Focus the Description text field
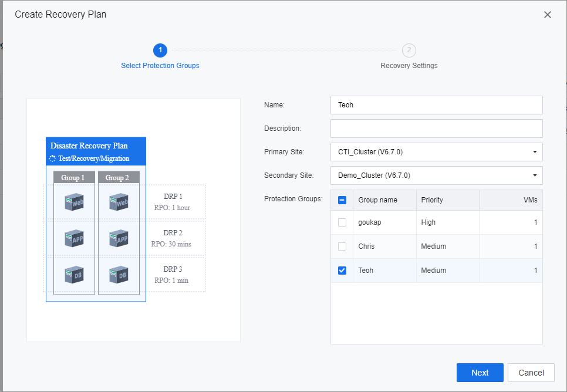The image size is (567, 392). pyautogui.click(x=436, y=129)
